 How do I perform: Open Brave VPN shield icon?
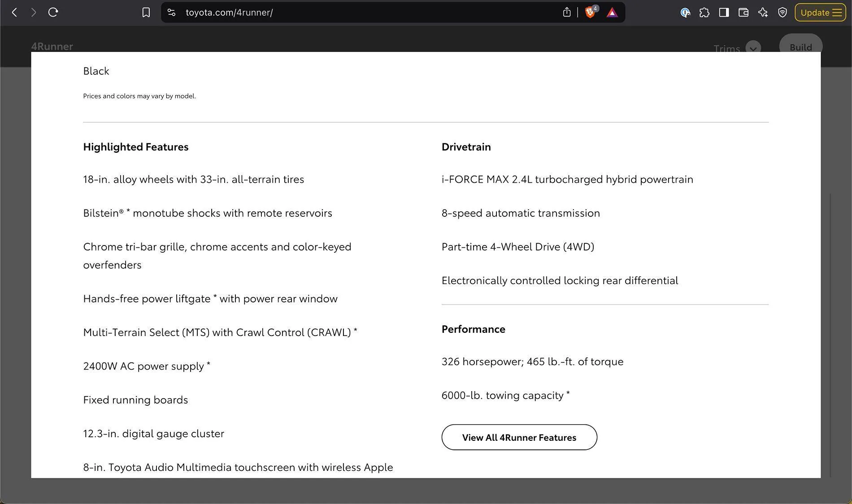782,13
